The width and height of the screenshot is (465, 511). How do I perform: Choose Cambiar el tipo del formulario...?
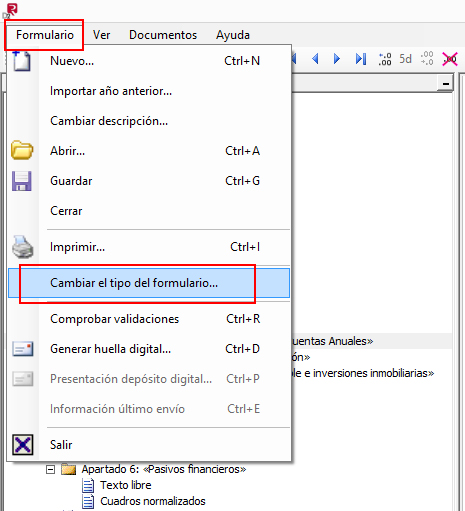tap(149, 283)
